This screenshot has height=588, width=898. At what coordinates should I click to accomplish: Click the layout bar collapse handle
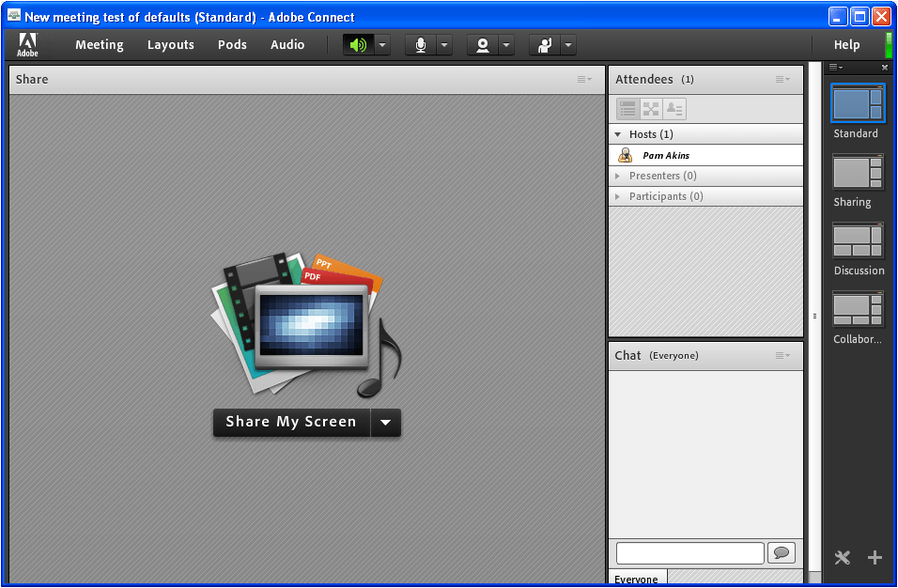pos(815,316)
